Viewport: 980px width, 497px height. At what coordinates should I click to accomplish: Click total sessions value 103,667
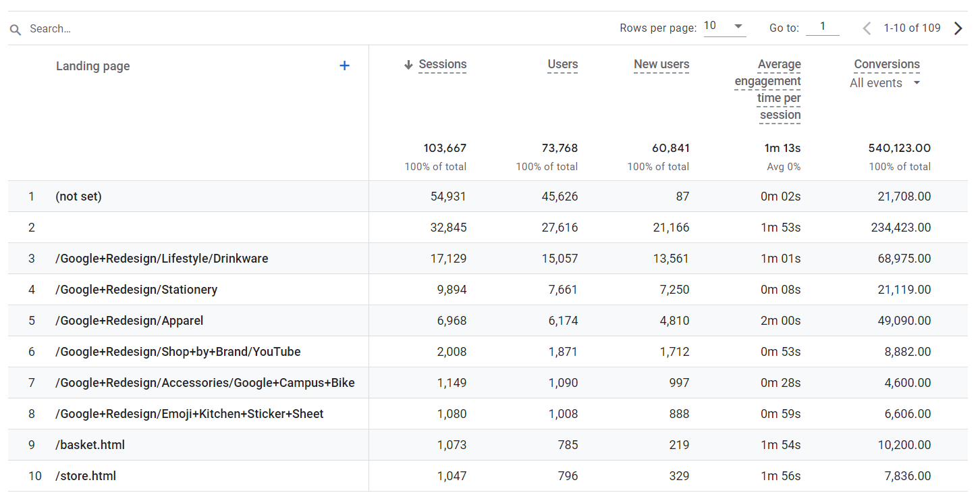[445, 148]
